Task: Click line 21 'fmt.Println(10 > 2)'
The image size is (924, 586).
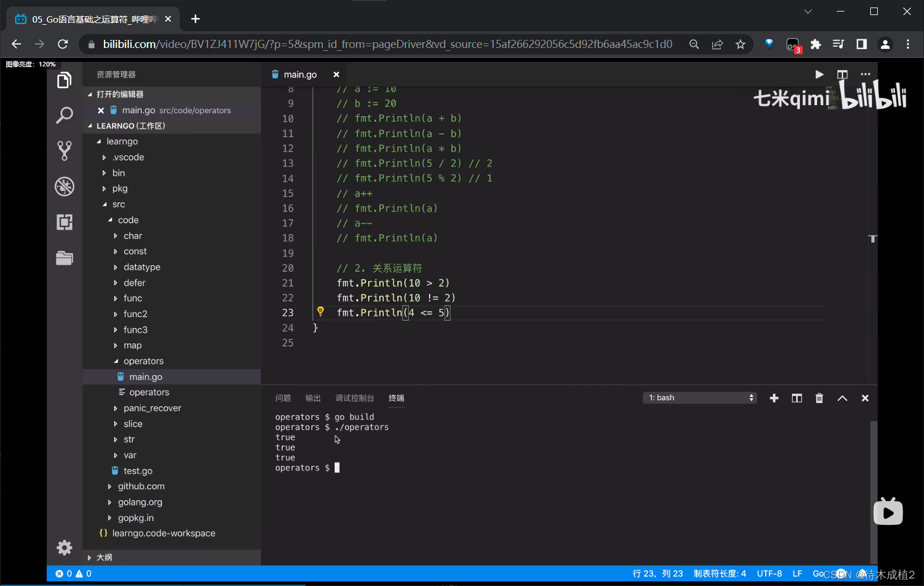Action: tap(393, 283)
